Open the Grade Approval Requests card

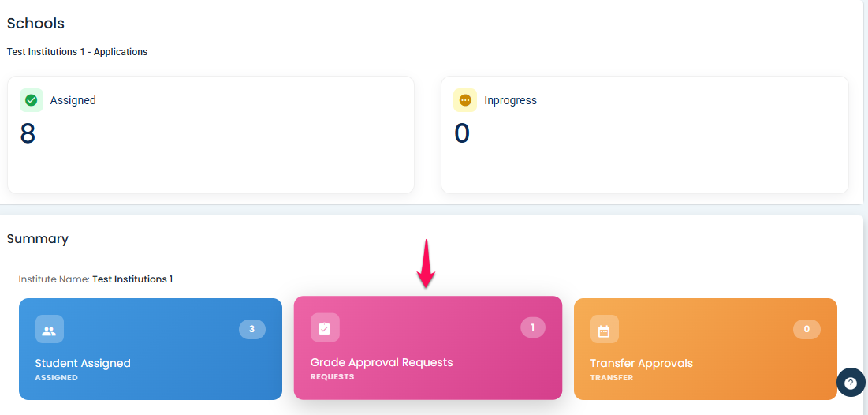[427, 363]
